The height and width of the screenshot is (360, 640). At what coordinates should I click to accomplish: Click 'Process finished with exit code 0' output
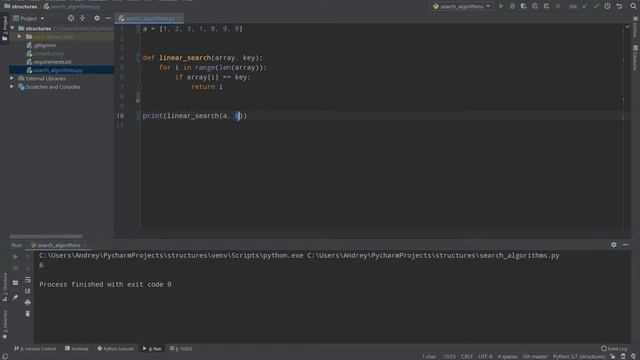105,284
